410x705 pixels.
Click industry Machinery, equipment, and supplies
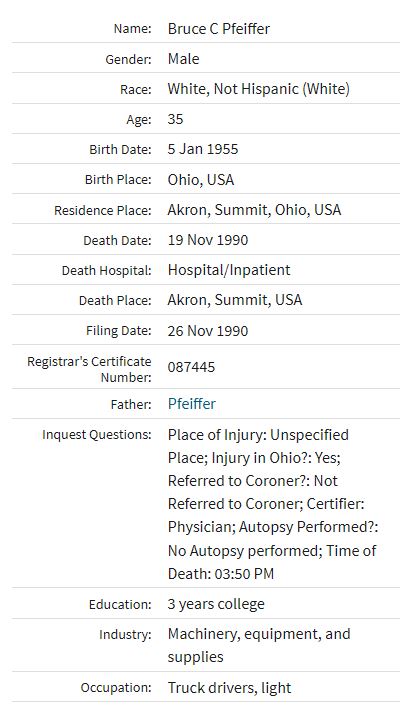259,646
